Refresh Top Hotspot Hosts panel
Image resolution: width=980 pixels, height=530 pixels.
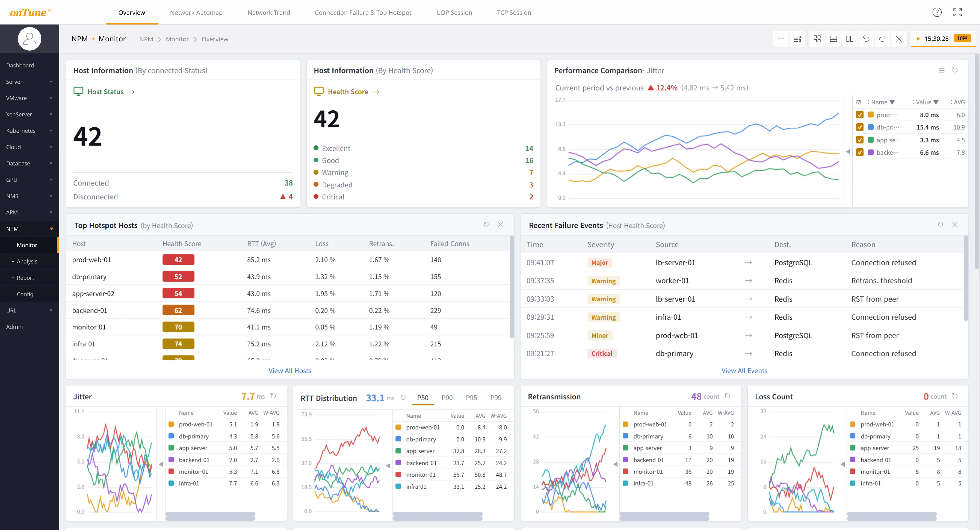click(486, 224)
